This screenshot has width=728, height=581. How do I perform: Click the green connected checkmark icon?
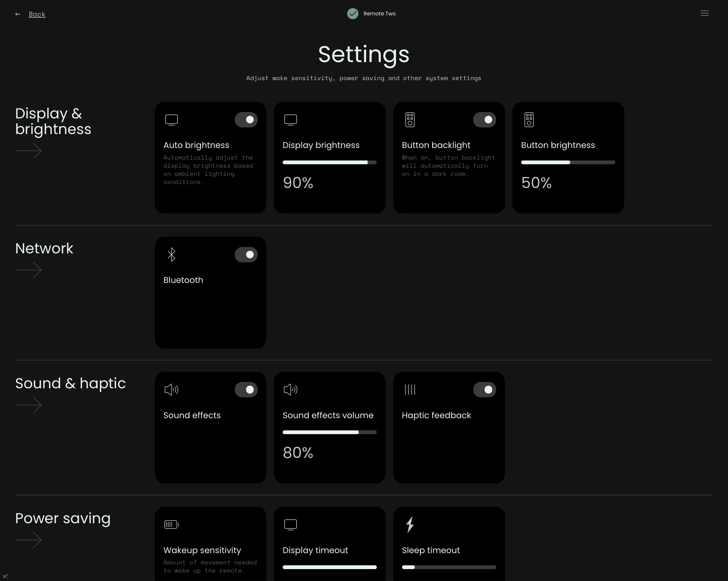tap(352, 14)
